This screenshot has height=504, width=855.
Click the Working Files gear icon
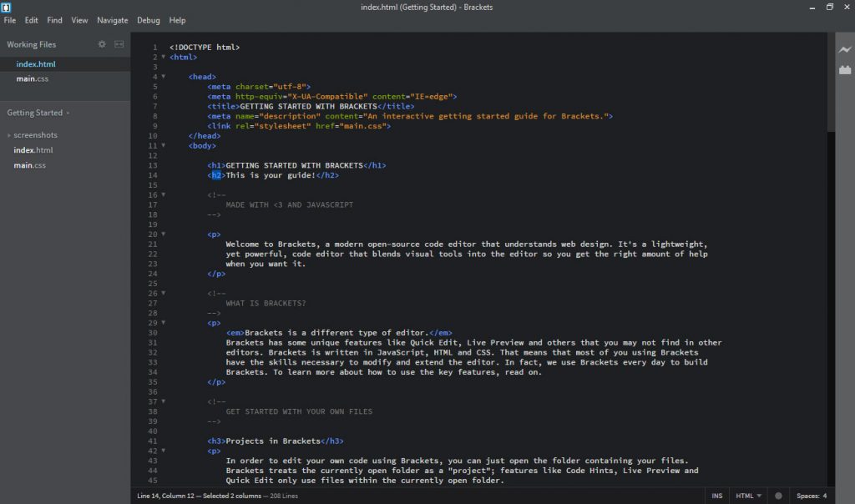pyautogui.click(x=103, y=44)
